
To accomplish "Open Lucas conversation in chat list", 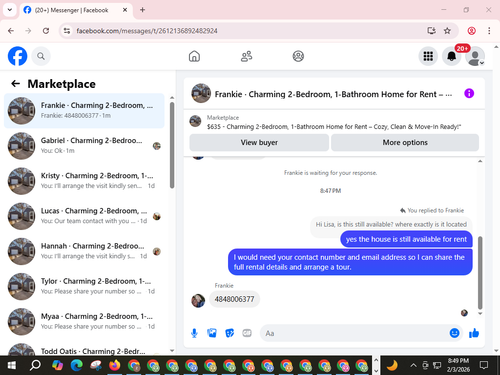I will [x=84, y=216].
